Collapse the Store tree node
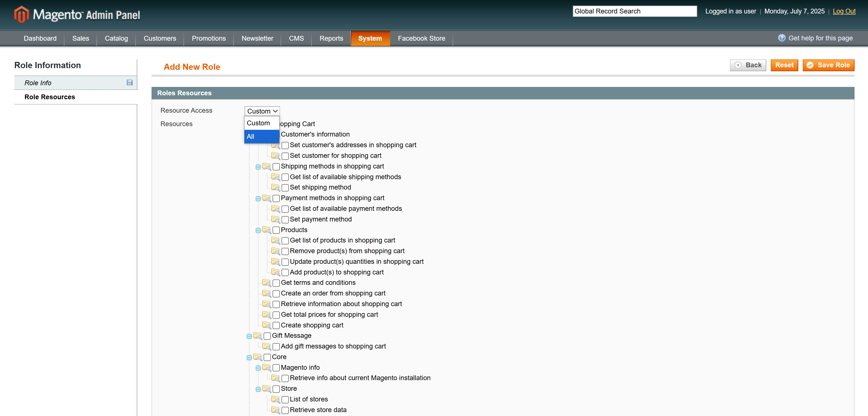Viewport: 868px width, 416px height. (258, 389)
